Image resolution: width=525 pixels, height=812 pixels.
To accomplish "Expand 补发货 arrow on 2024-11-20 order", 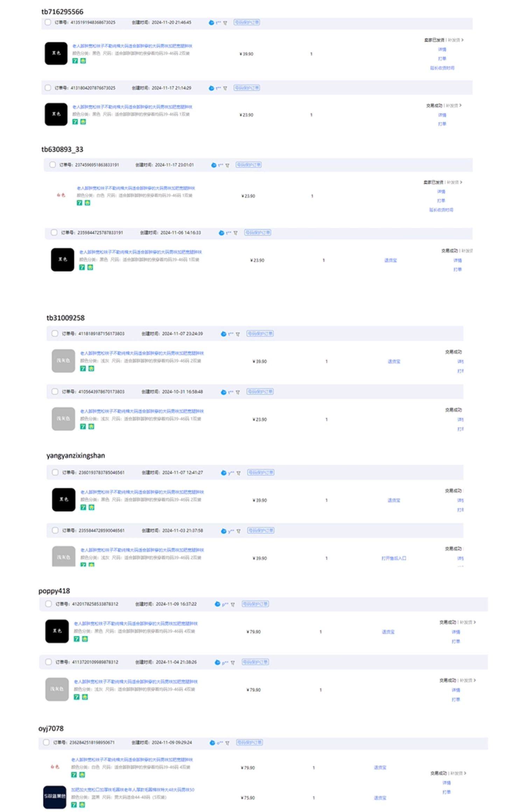I will click(462, 40).
